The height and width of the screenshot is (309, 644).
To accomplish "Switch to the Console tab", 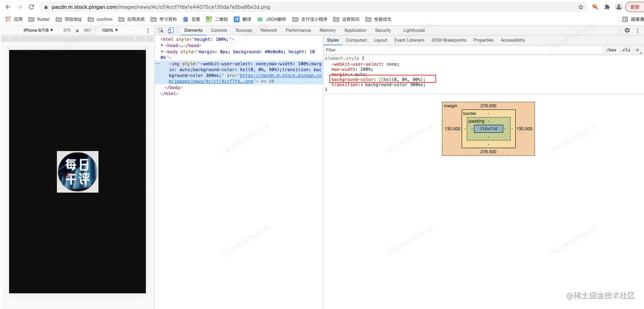I will point(219,30).
